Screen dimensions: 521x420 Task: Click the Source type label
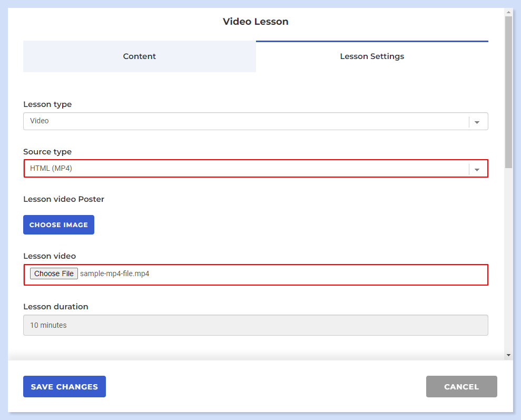[x=47, y=152]
